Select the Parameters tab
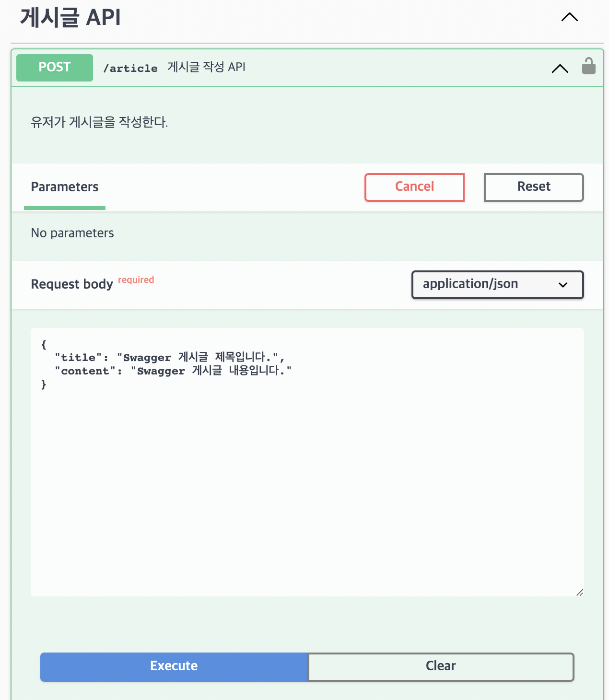This screenshot has height=700, width=609. [65, 187]
